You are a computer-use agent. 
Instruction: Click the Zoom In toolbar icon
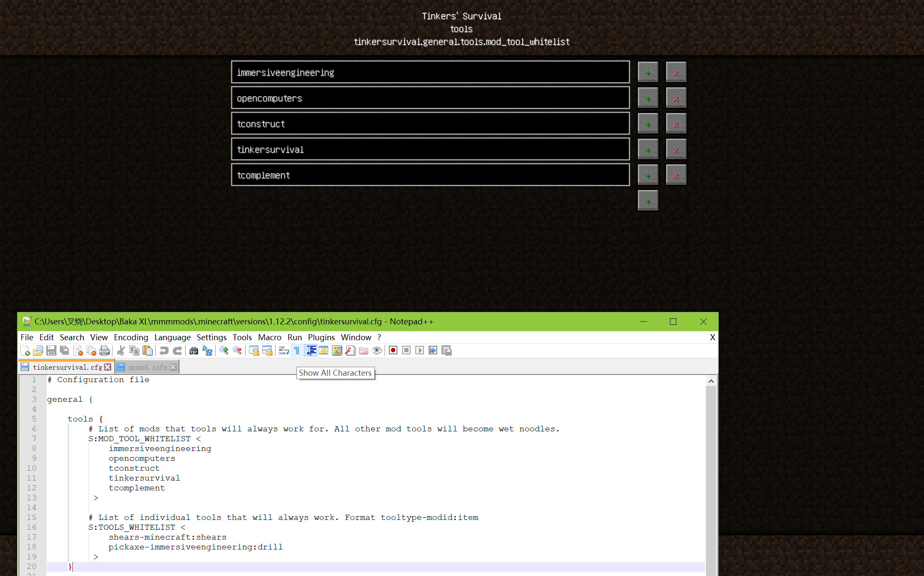point(224,350)
